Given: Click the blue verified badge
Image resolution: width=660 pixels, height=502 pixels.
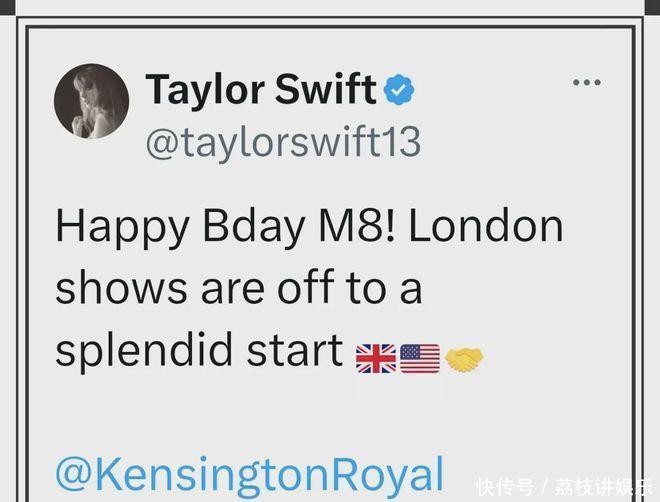Looking at the screenshot, I should tap(399, 89).
